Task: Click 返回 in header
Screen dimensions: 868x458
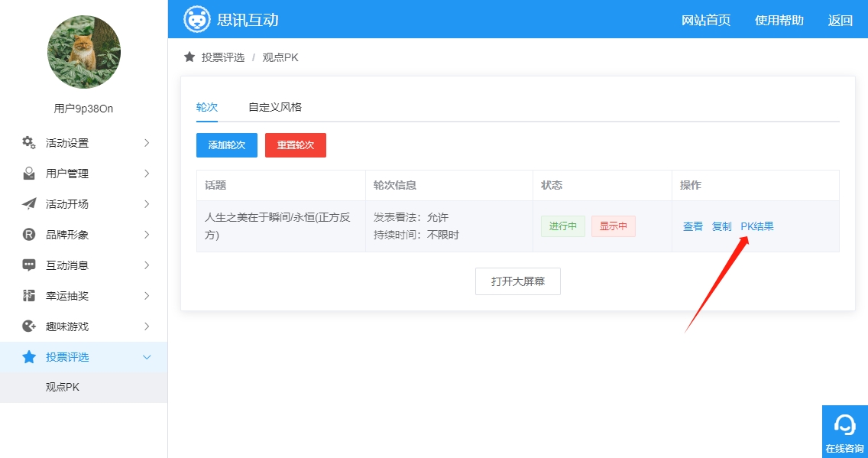Action: 840,20
